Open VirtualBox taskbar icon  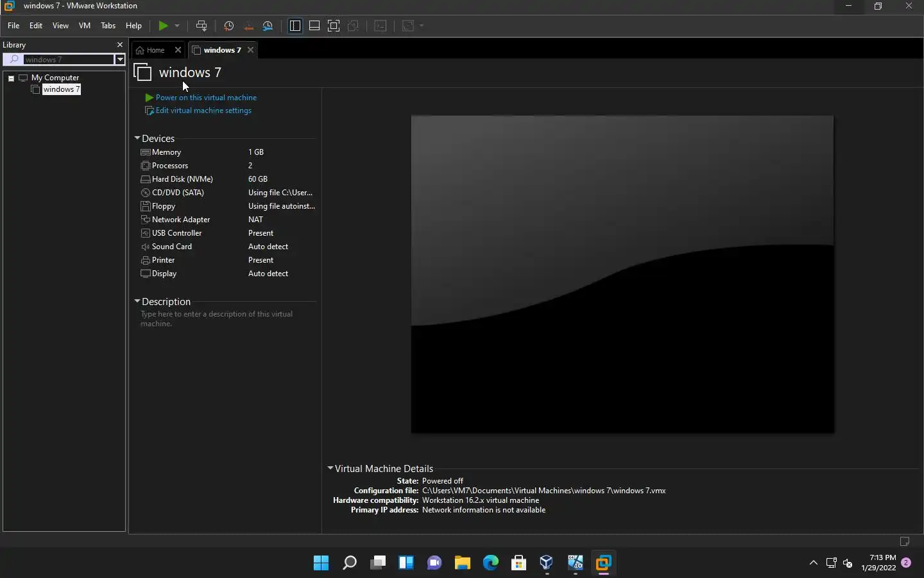547,563
